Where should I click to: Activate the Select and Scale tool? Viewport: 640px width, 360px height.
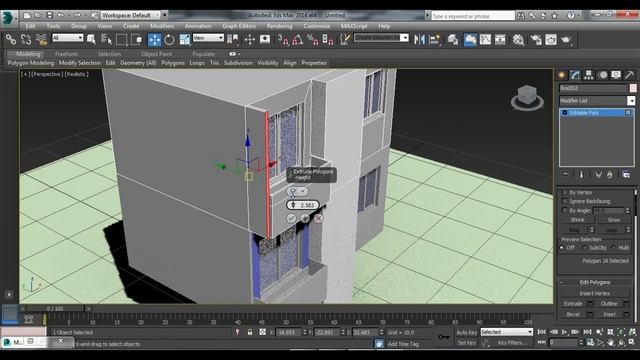pyautogui.click(x=184, y=40)
